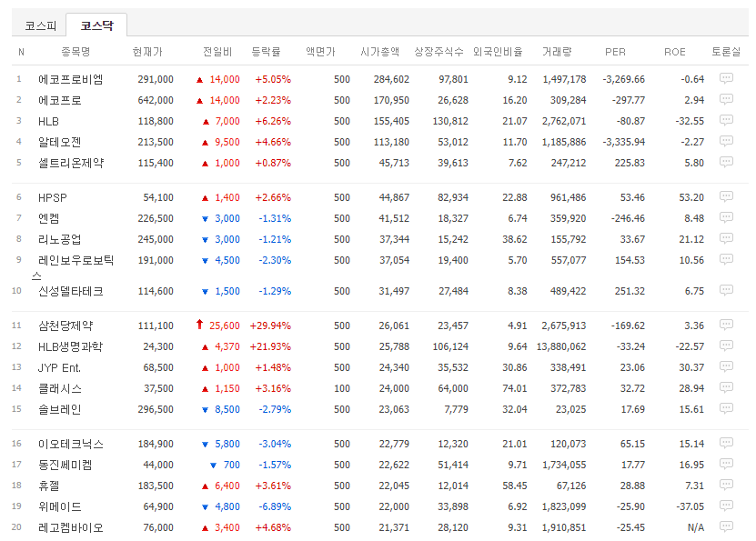Click the 액면가 column header
Image resolution: width=756 pixels, height=541 pixels.
click(x=320, y=52)
